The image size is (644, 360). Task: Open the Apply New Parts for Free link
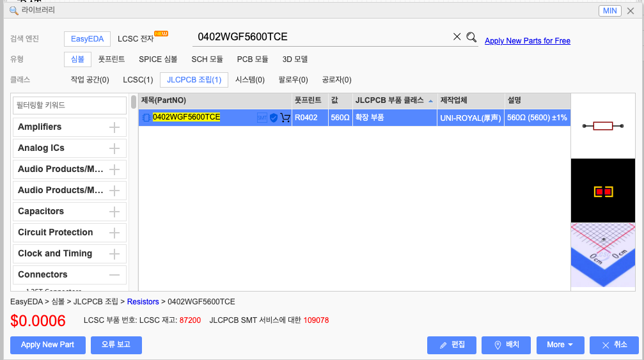pyautogui.click(x=528, y=41)
